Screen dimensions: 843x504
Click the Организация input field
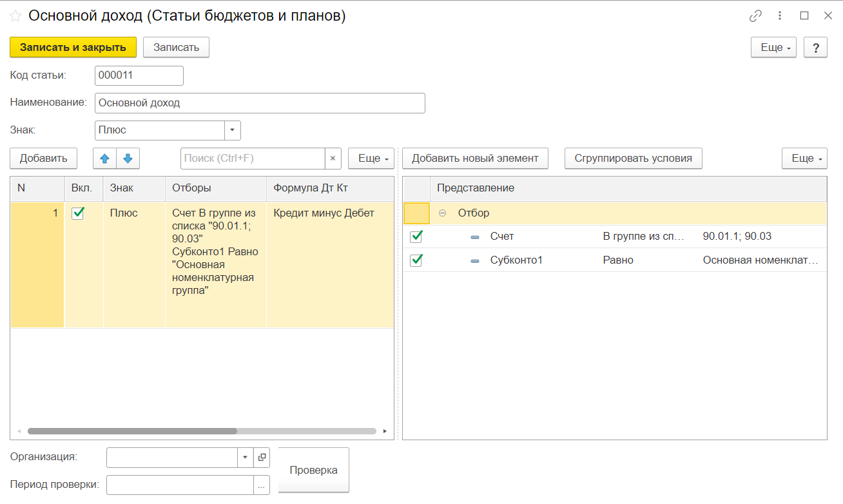[172, 457]
